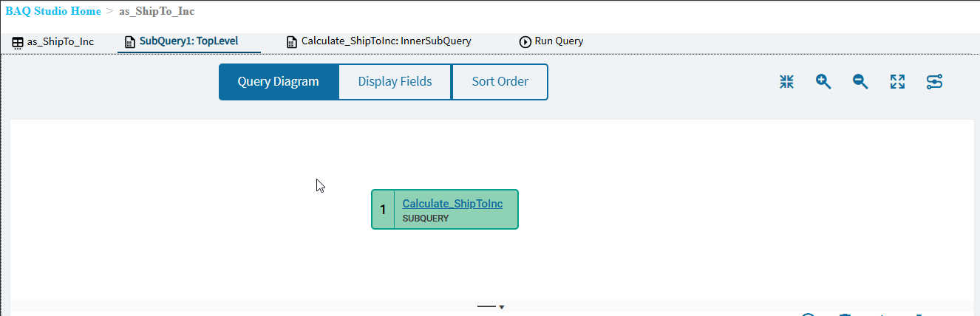The width and height of the screenshot is (980, 316).
Task: Click the horizontal splitter handle bar
Action: [486, 306]
